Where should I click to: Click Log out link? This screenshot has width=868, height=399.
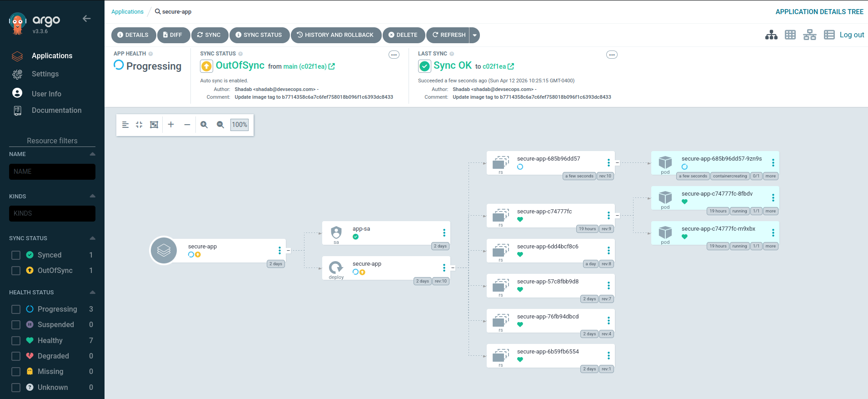[852, 35]
